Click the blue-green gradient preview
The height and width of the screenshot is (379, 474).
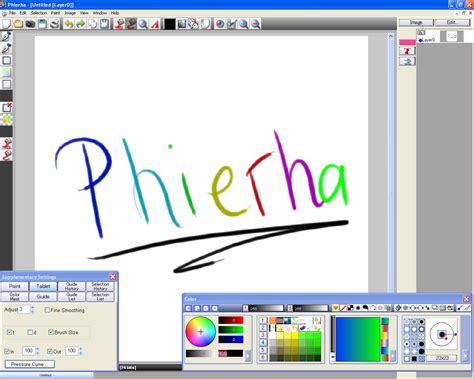click(358, 339)
